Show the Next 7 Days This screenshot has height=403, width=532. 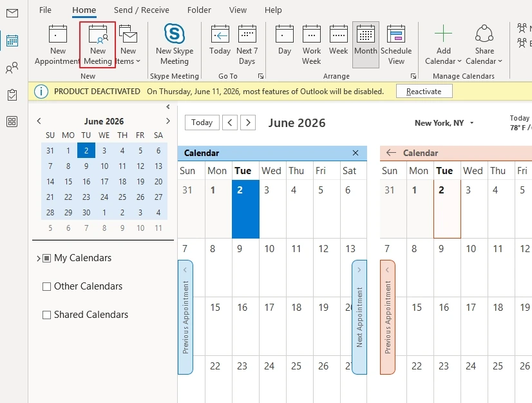tap(247, 45)
